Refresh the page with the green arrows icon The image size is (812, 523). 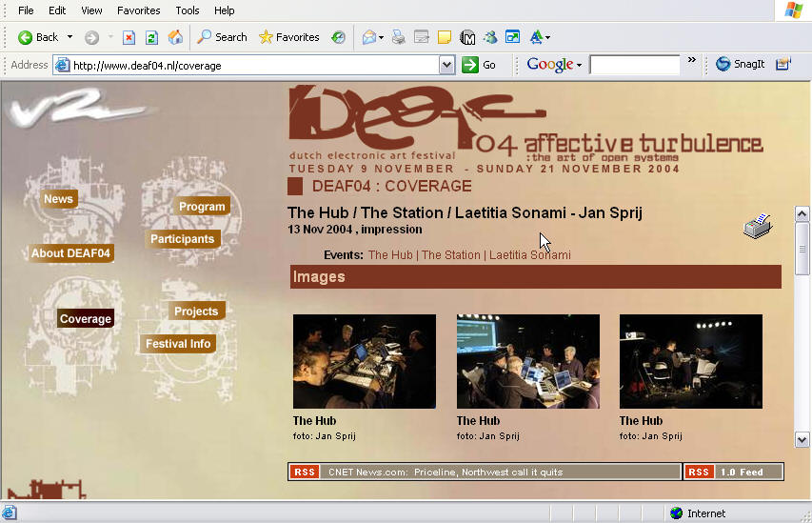pos(151,37)
